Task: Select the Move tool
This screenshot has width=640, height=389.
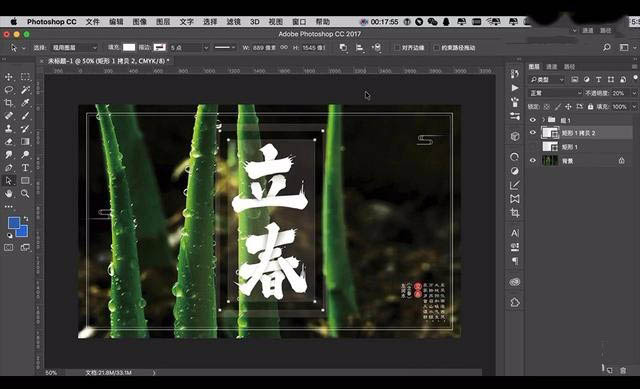Action: (x=9, y=77)
